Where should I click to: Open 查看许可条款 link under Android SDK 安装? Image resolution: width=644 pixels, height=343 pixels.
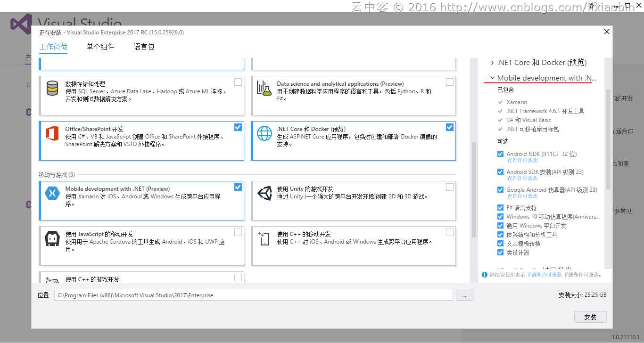(522, 179)
